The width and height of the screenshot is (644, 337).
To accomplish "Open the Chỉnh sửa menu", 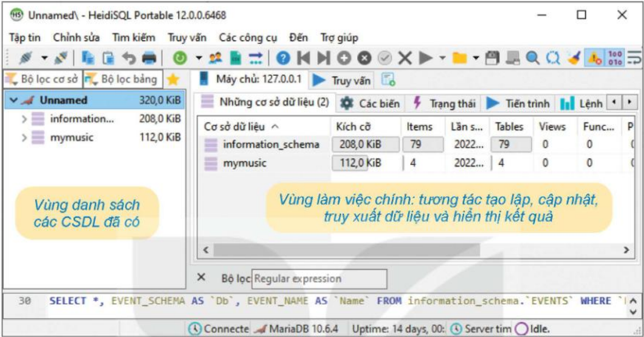I will 76,38.
